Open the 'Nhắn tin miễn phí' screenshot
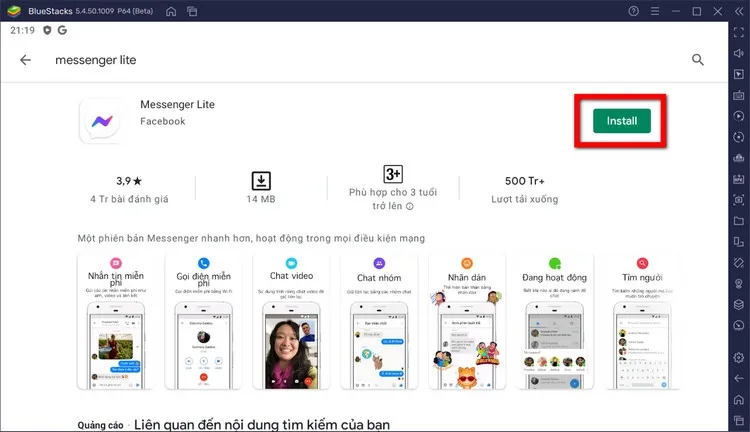 click(x=116, y=321)
